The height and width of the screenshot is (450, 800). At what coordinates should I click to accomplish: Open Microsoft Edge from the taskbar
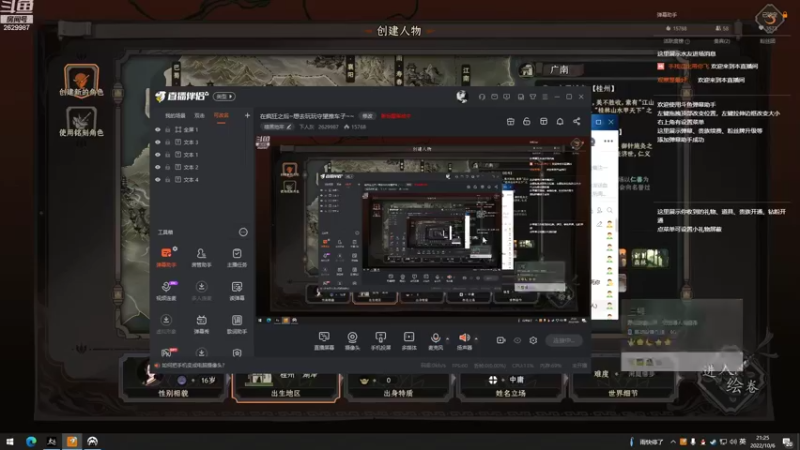pos(31,442)
